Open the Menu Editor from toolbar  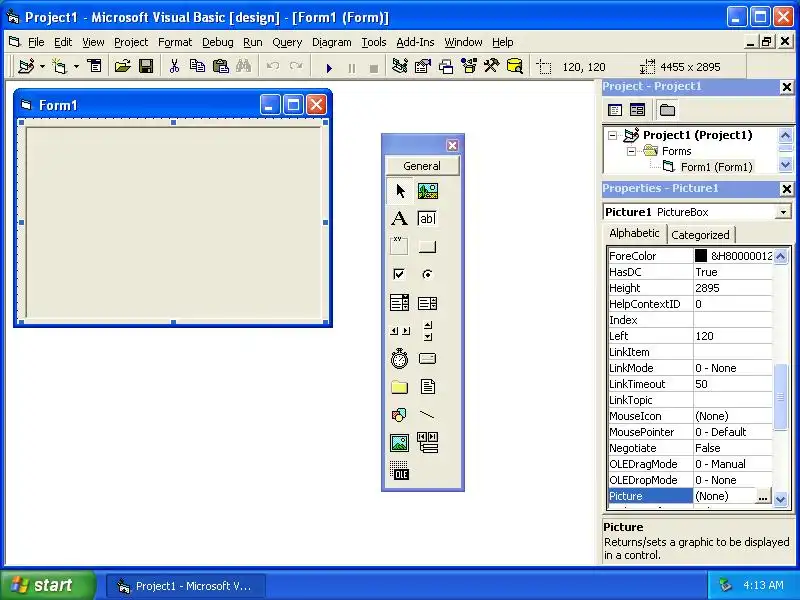(94, 66)
